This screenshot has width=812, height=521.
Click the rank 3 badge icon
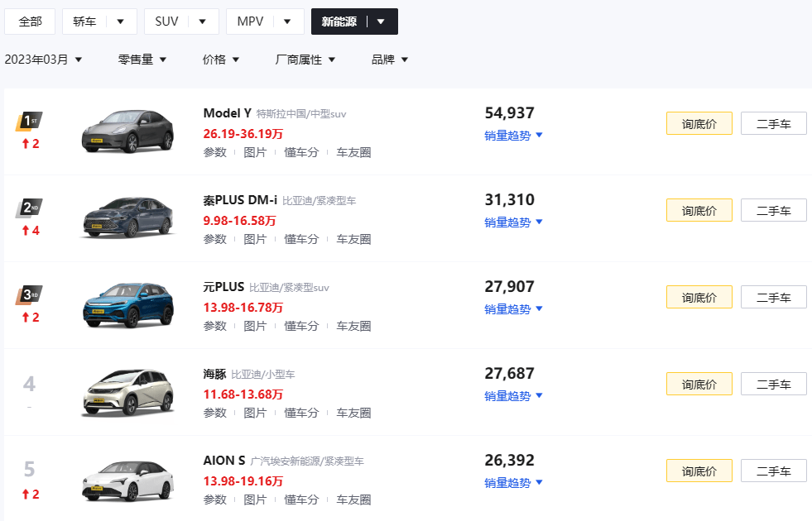[x=29, y=295]
